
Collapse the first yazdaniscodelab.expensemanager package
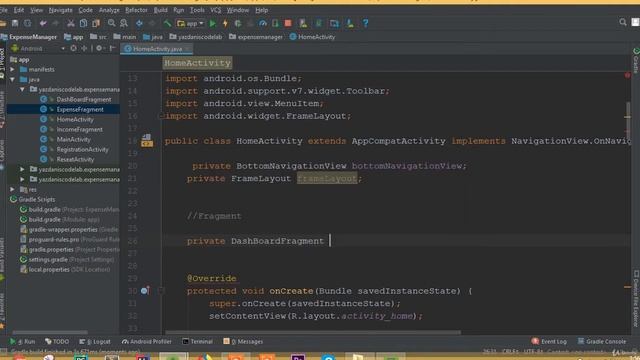(22, 89)
